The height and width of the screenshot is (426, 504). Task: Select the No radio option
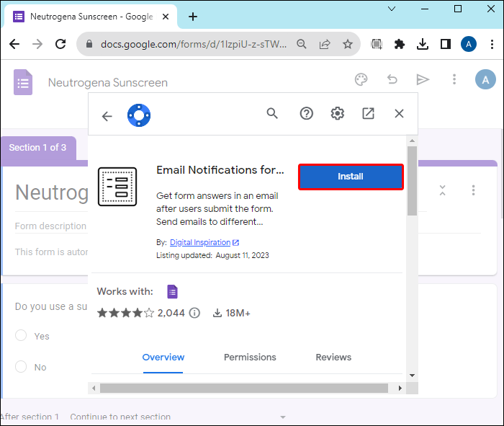click(x=21, y=366)
